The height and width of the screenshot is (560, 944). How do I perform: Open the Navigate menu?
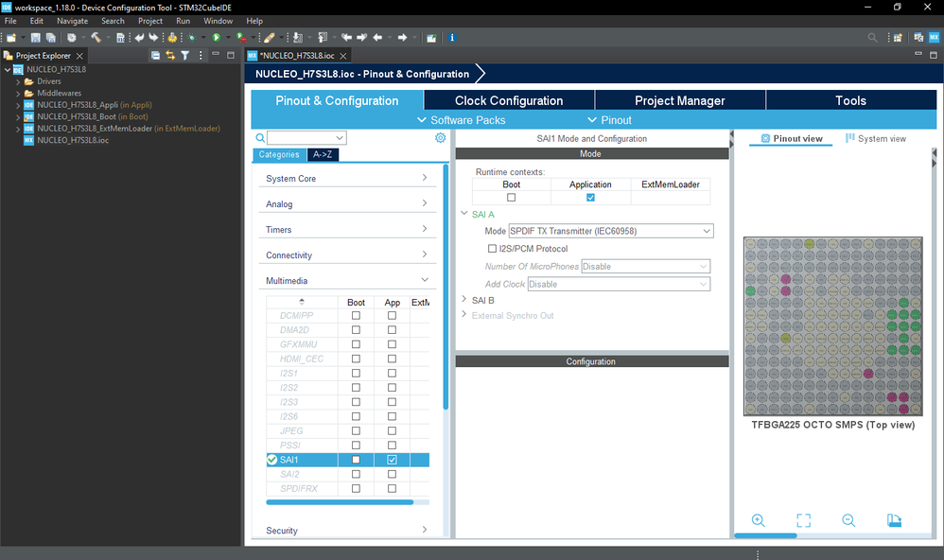(x=72, y=21)
